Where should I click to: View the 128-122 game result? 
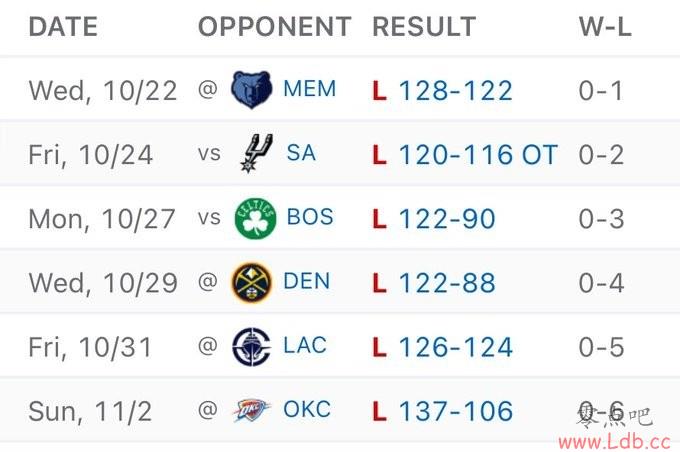pos(455,91)
